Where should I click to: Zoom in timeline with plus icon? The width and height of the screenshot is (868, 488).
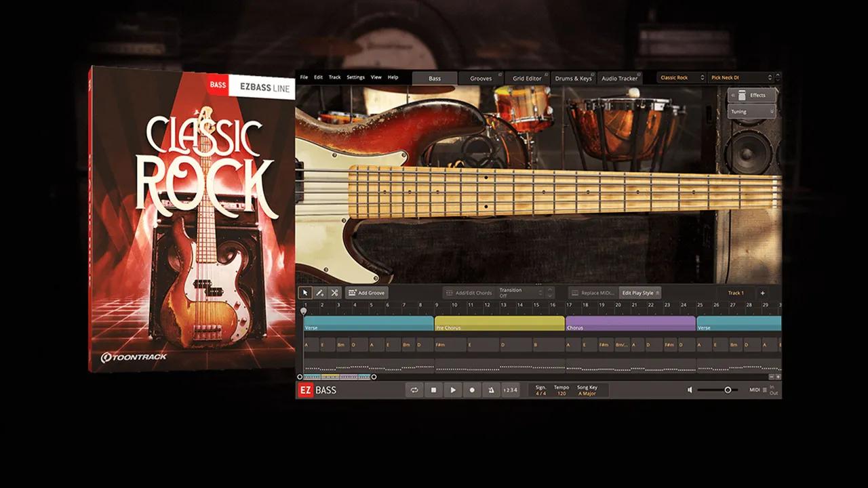click(778, 377)
